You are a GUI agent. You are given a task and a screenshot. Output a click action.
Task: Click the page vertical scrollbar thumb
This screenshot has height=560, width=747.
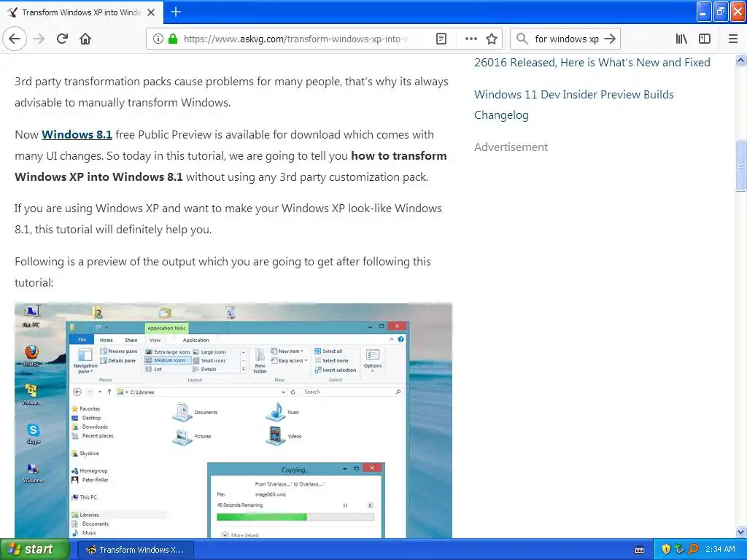(740, 166)
